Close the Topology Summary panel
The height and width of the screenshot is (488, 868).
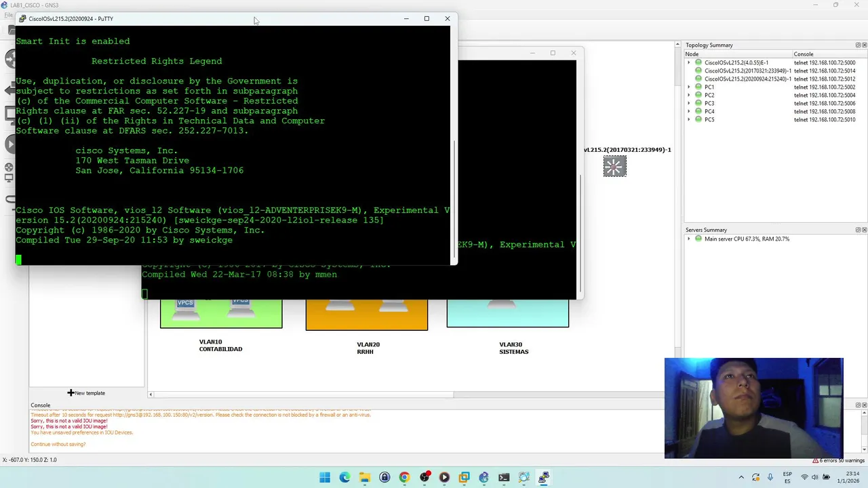864,45
